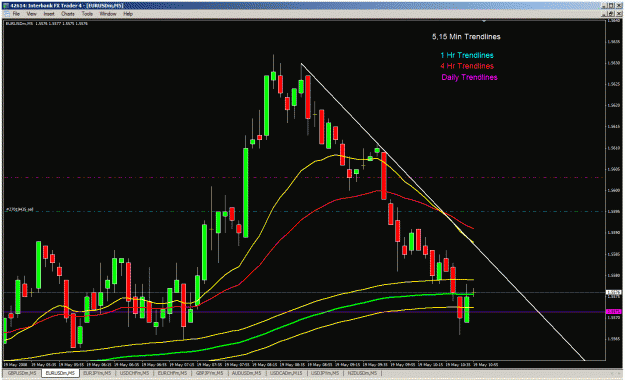Open the Insert menu

pos(49,14)
